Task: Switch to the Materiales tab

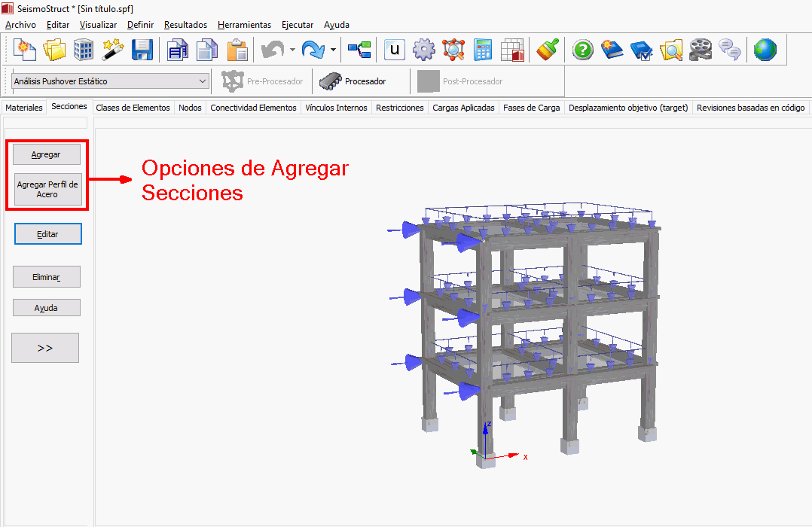Action: coord(24,108)
